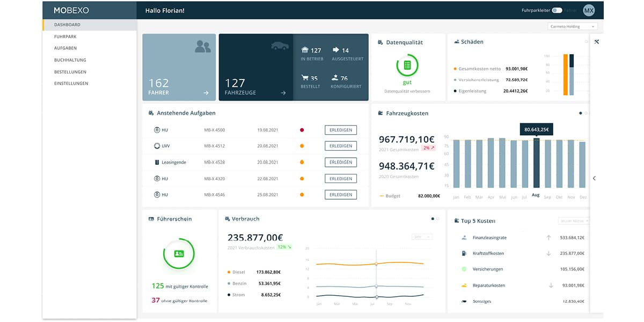Click the arrow on the 127 Fahrzeuge card
The image size is (644, 322).
(283, 93)
